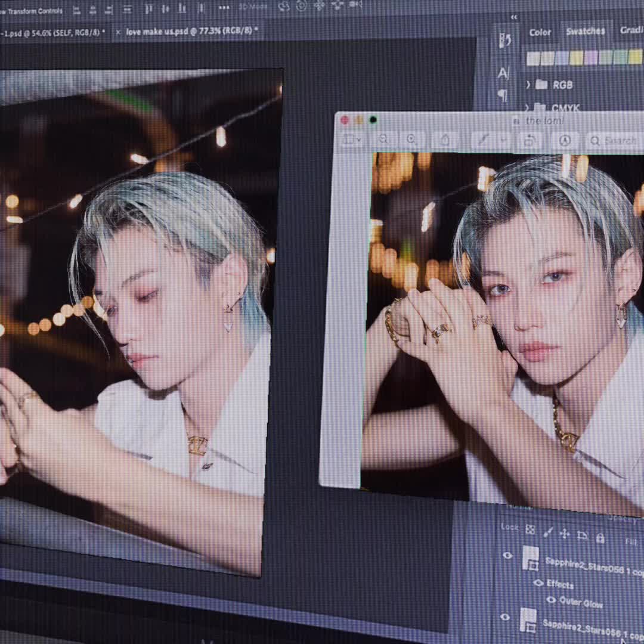Click the zoom out icon in the Preview window

click(383, 139)
